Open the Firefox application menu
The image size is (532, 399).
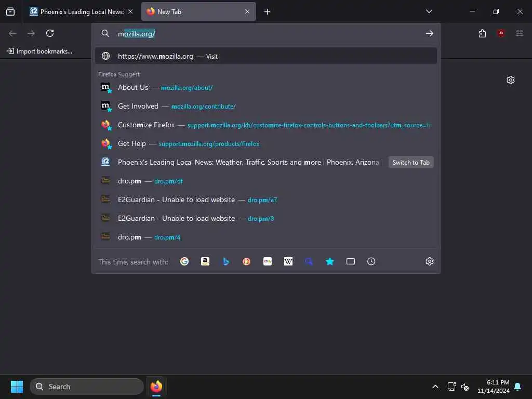(x=519, y=33)
